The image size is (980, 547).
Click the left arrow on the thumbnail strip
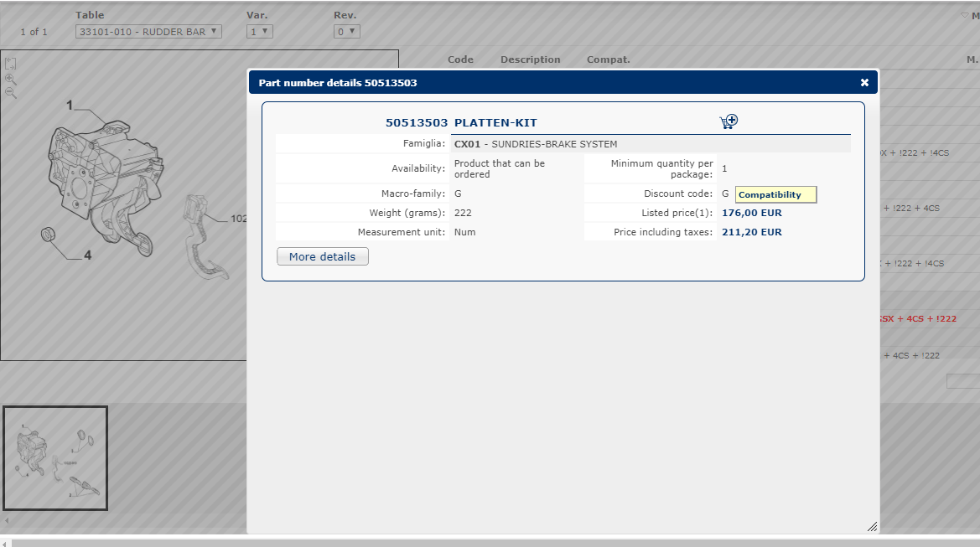[x=6, y=520]
